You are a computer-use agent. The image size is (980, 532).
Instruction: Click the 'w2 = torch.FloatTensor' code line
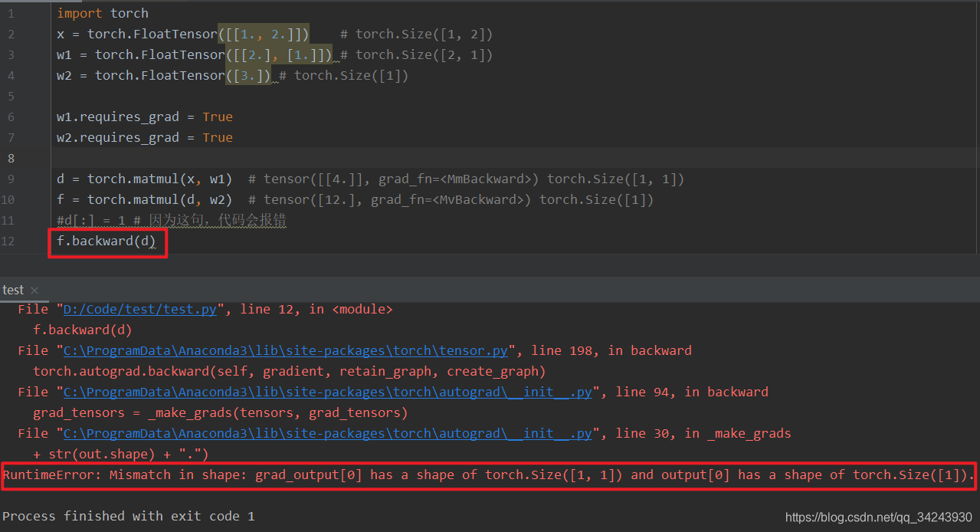tap(232, 75)
